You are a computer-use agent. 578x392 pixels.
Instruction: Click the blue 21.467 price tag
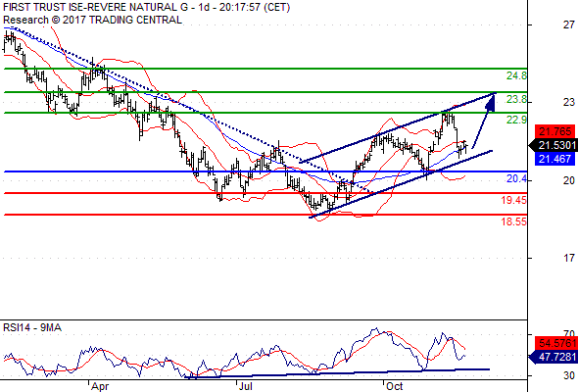pos(555,160)
